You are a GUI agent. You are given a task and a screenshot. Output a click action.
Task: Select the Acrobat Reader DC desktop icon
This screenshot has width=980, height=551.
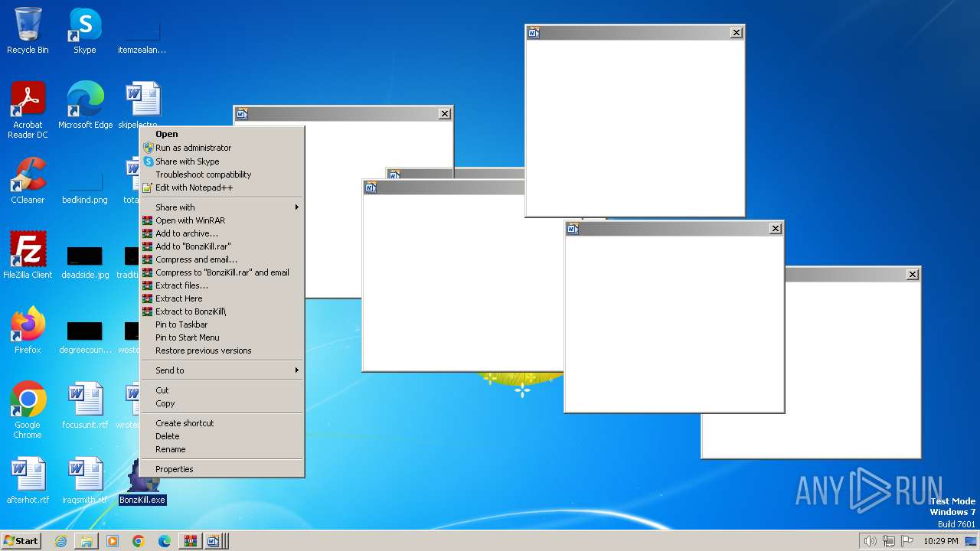click(28, 110)
